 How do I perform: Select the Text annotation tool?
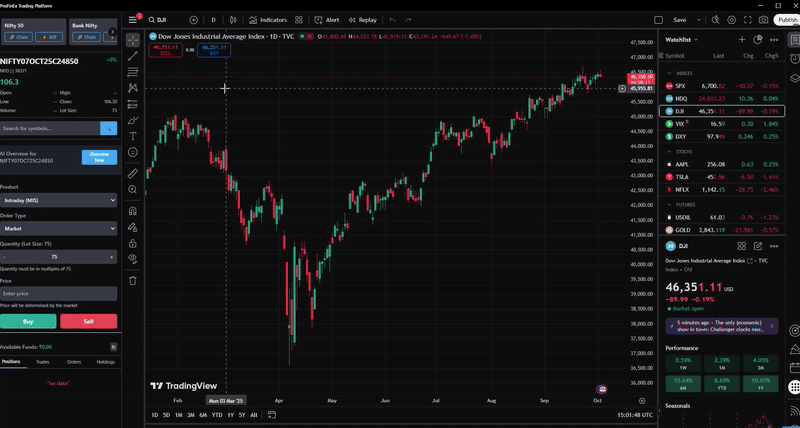(x=133, y=136)
